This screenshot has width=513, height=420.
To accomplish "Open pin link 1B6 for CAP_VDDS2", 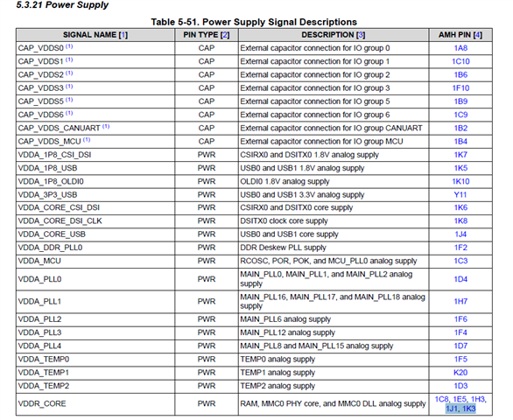I will click(460, 75).
